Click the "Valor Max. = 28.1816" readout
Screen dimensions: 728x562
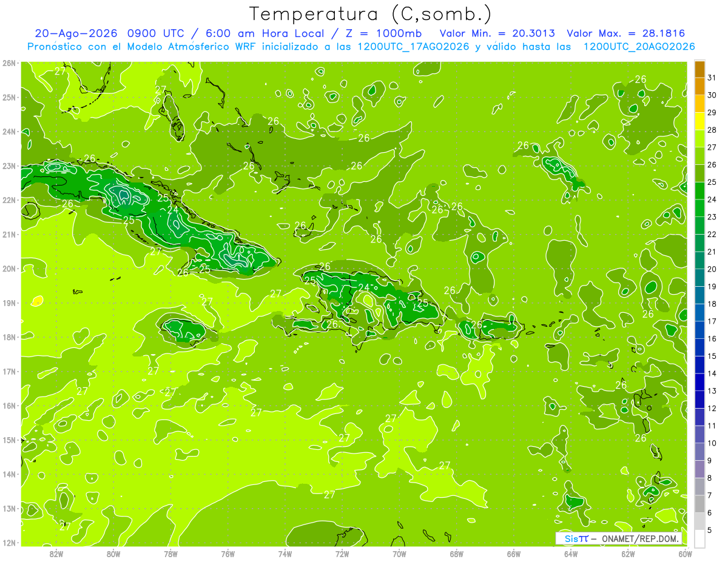pyautogui.click(x=626, y=33)
